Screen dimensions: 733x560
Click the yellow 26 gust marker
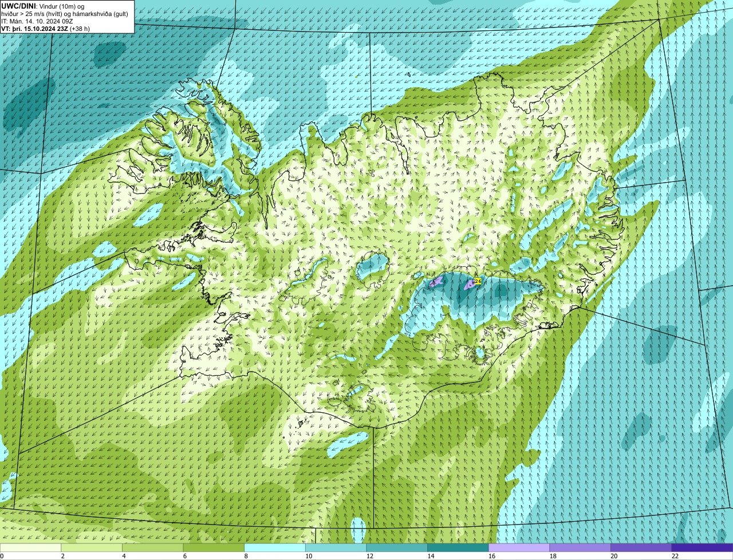(478, 281)
